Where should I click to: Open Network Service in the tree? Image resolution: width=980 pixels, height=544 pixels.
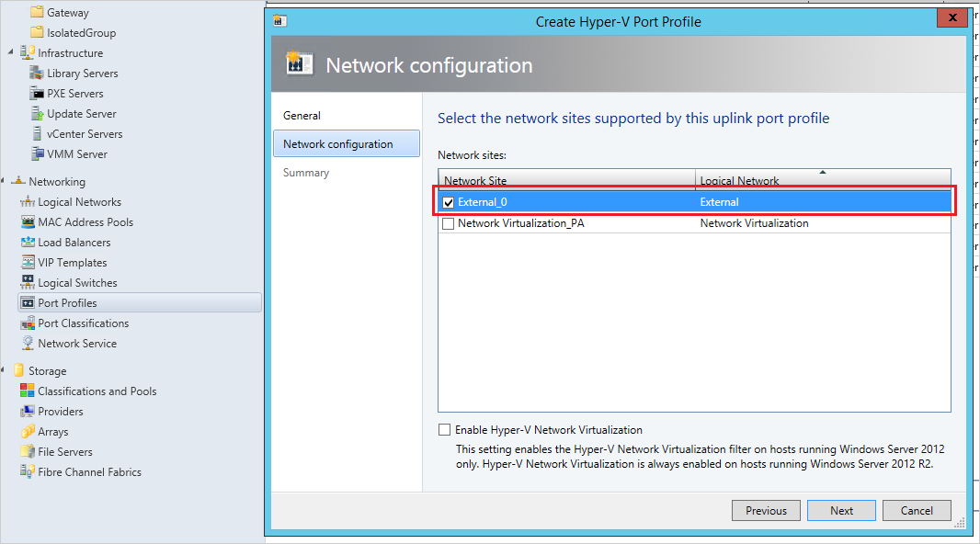click(77, 343)
